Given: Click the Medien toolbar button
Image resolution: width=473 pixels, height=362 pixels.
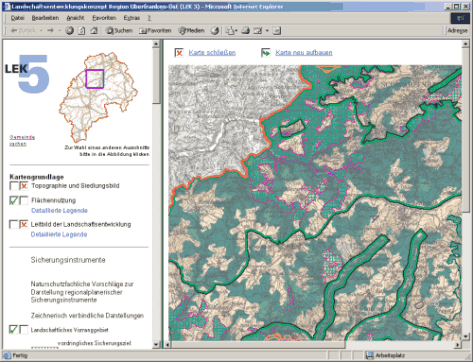Looking at the screenshot, I should 191,31.
